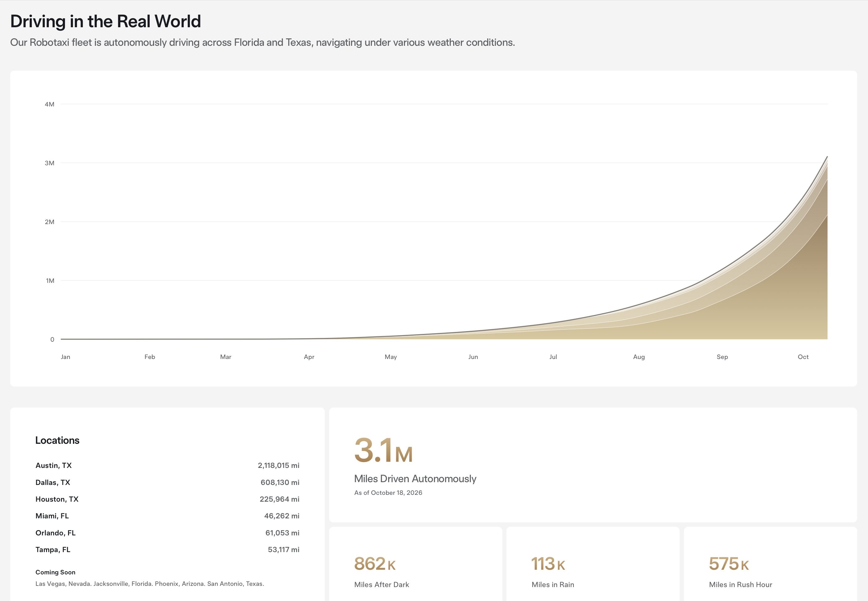The width and height of the screenshot is (868, 601).
Task: Click the 3M y-axis label
Action: coord(49,163)
